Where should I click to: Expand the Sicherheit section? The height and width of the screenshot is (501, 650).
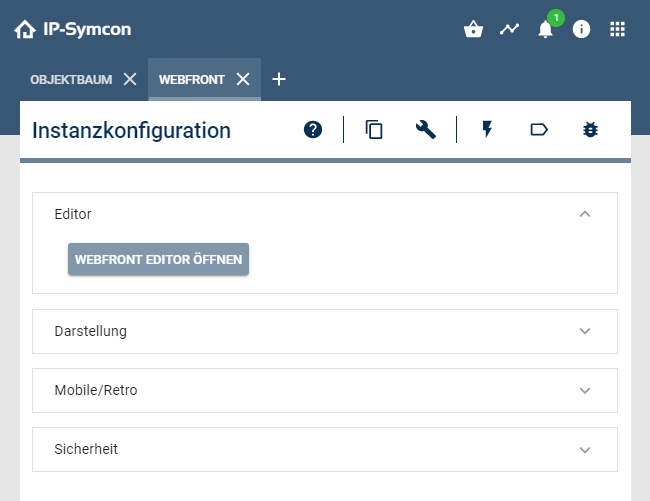pos(585,449)
